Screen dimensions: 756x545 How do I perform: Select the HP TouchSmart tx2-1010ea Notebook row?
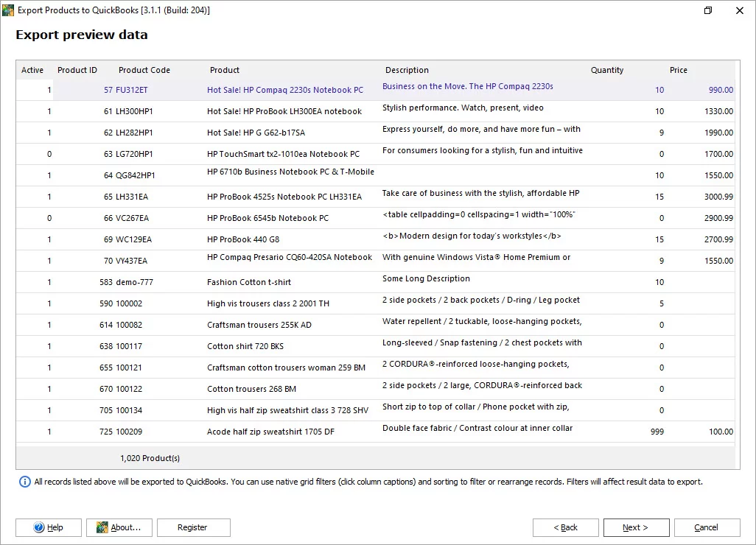pyautogui.click(x=283, y=154)
